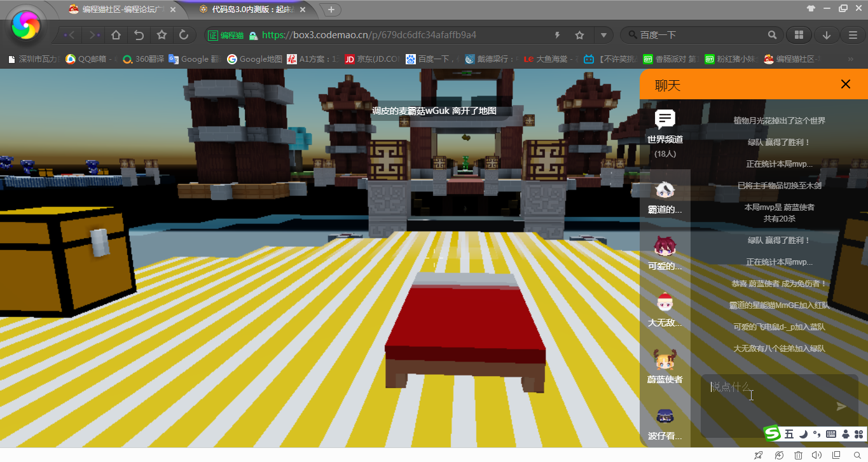Click the search magnifier icon in search box
The image size is (868, 462).
pos(772,35)
